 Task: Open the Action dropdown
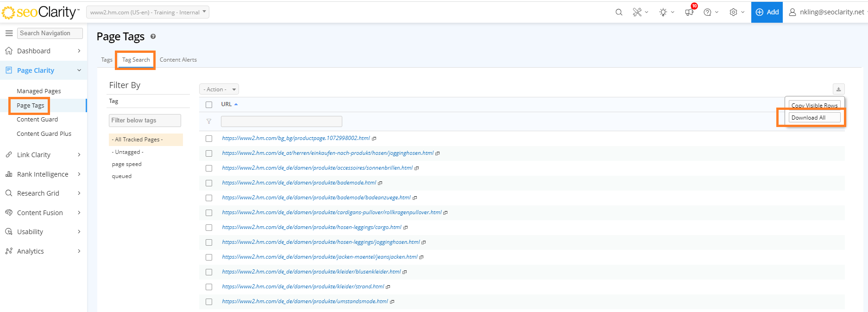219,89
